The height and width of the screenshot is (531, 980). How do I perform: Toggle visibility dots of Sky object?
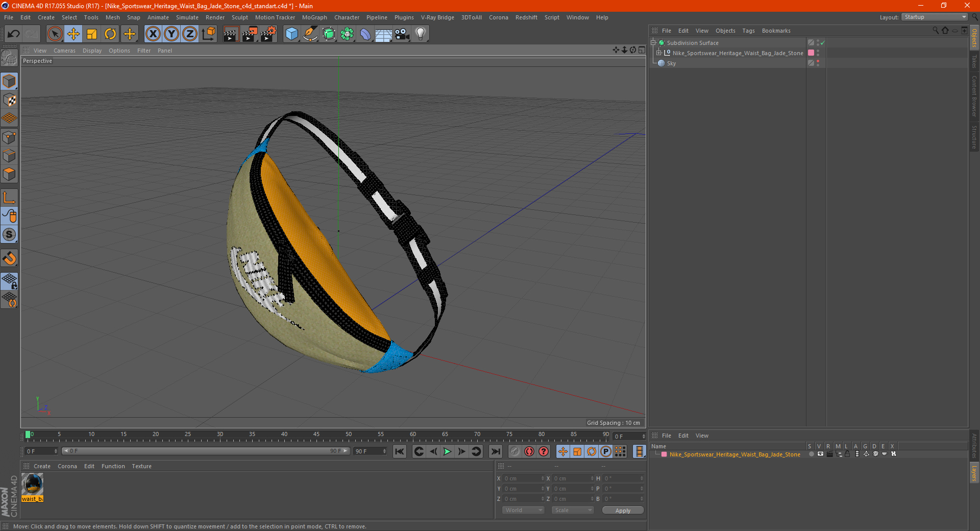[818, 63]
